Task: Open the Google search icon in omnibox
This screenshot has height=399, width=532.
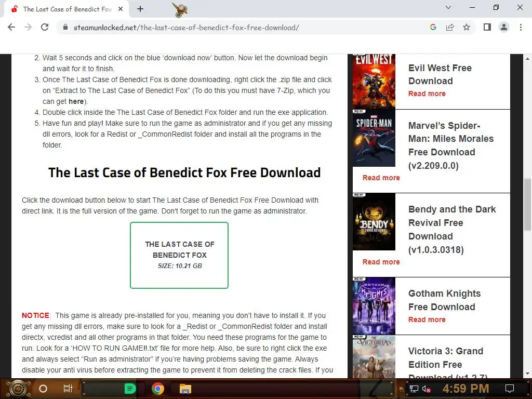Action: pyautogui.click(x=433, y=27)
